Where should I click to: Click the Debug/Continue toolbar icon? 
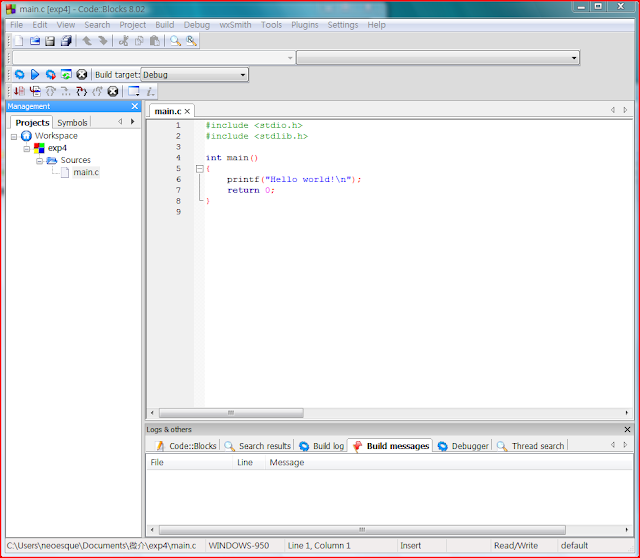[x=19, y=92]
